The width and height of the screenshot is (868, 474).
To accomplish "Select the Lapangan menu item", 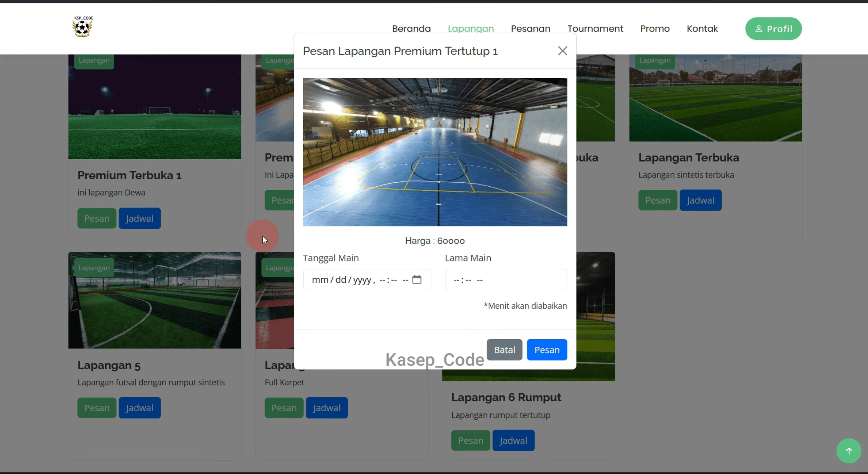I will click(471, 29).
